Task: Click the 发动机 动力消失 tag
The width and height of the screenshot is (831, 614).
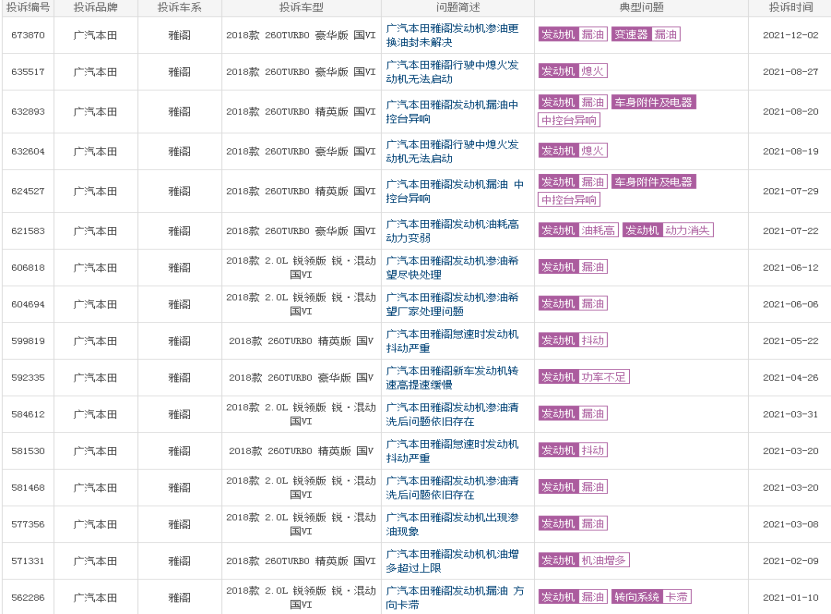Action: (x=668, y=230)
